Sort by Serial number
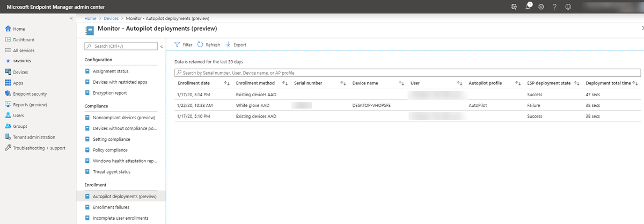 pos(343,83)
